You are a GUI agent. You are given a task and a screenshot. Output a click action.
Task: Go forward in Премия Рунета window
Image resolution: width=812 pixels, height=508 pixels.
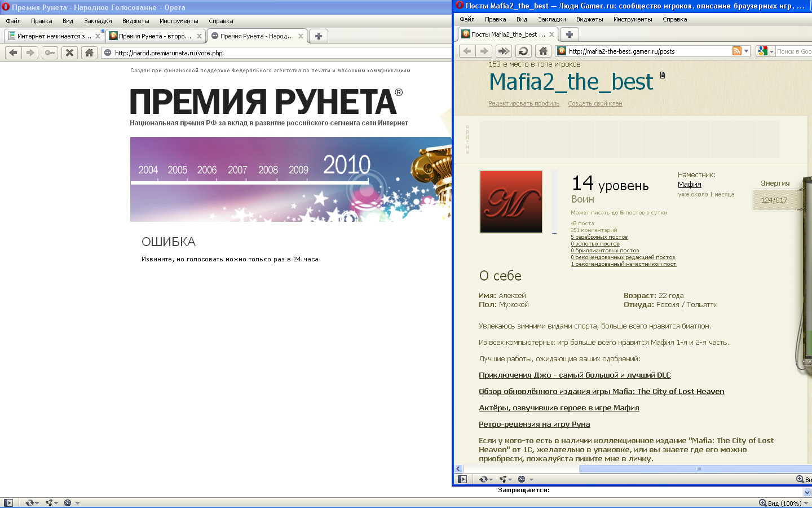(x=30, y=52)
